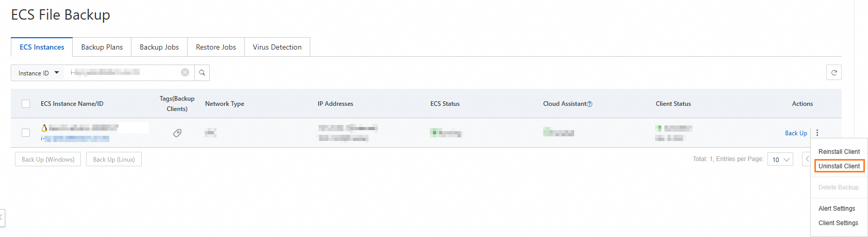Go to the previous page arrow
Viewport: 868px width, 237px height.
(807, 160)
